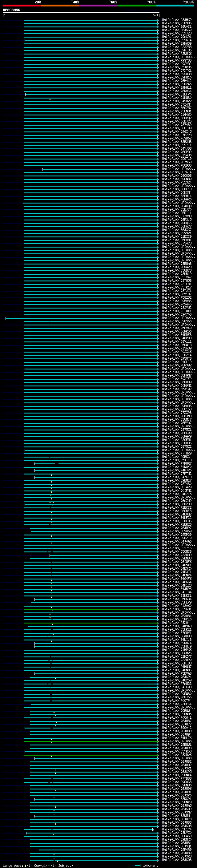This screenshot has height=868, width=197.
Task: Click hit label UniRef100_B3RSP1
Action: tap(176, 799)
